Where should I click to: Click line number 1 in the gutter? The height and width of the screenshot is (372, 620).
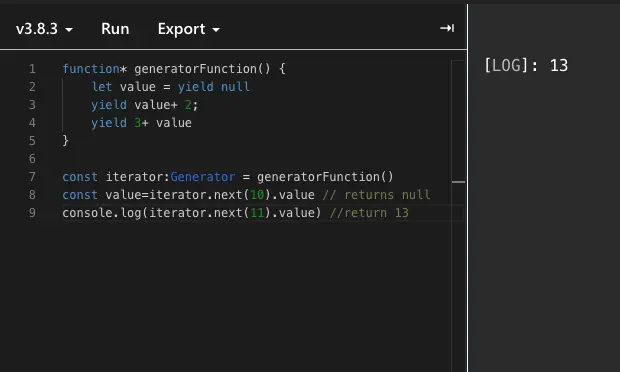coord(32,69)
